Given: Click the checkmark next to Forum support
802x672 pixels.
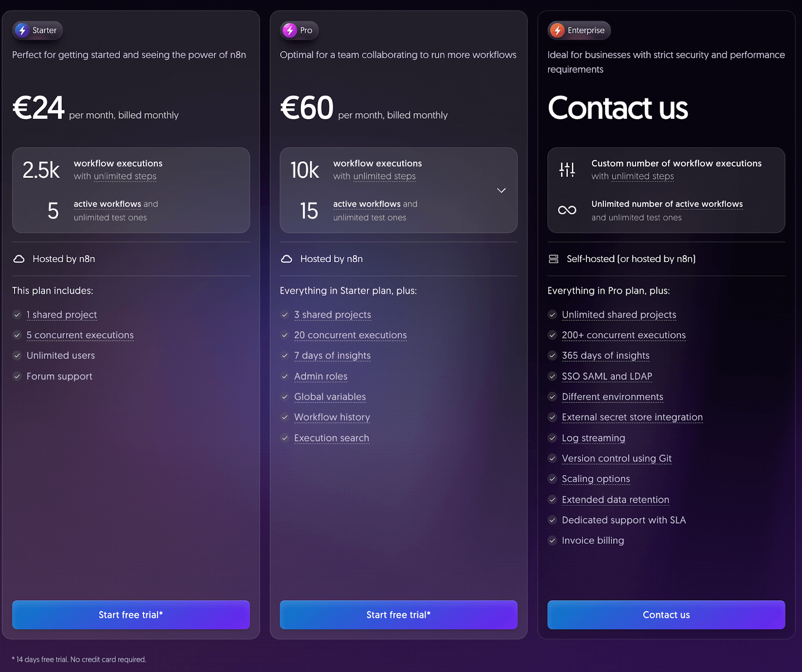Looking at the screenshot, I should (17, 376).
